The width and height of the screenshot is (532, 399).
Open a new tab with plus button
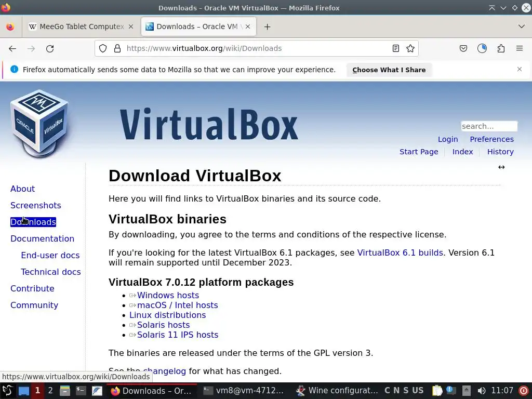[268, 27]
